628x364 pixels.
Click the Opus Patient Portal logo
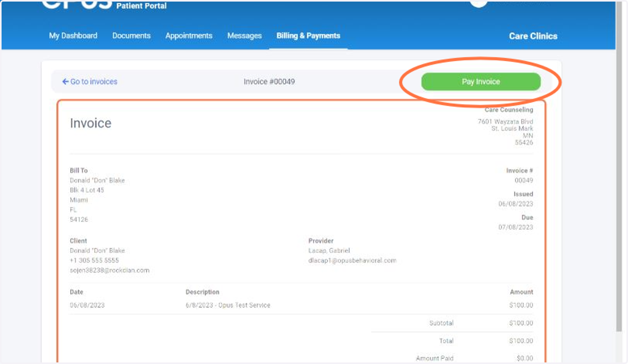point(105,5)
